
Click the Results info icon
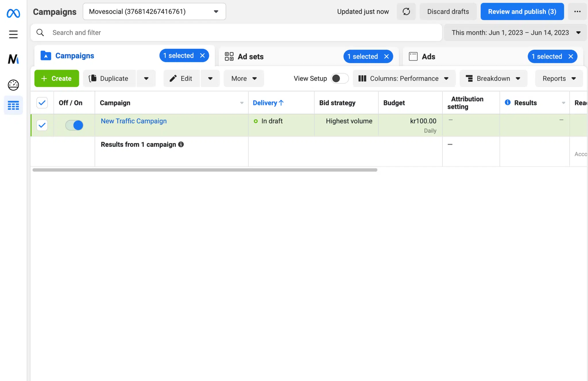tap(508, 102)
